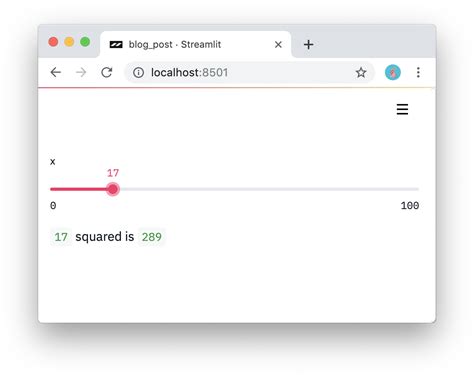Click the browser forward arrow
Screen dimensions: 474x376
point(81,72)
